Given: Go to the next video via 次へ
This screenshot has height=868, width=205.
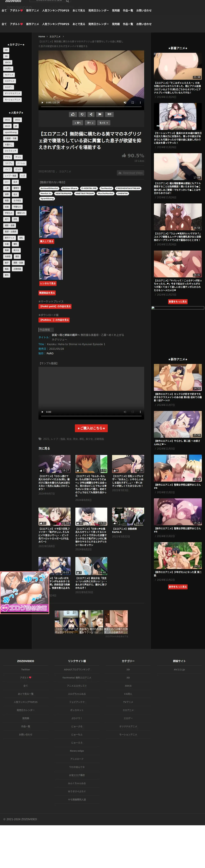Looking at the screenshot, I should pos(90,123).
